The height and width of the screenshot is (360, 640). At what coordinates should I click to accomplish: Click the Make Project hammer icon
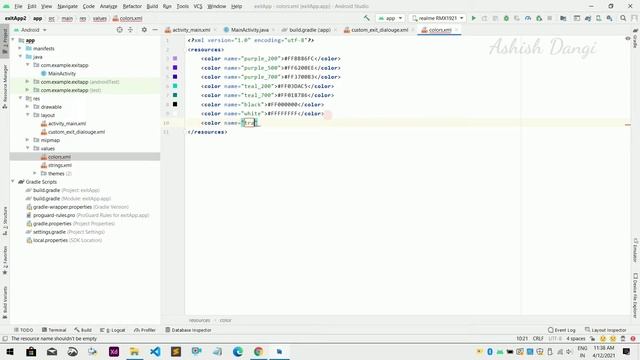pyautogui.click(x=367, y=18)
